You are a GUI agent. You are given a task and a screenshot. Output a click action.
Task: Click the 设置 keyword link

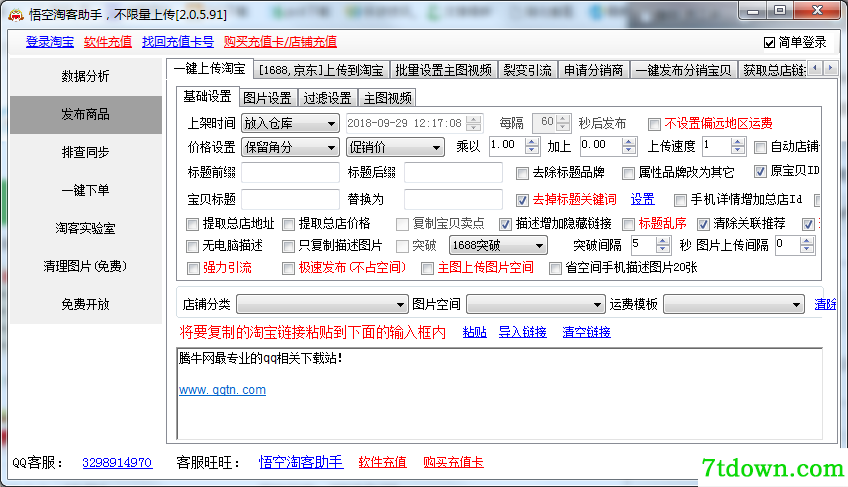coord(642,200)
